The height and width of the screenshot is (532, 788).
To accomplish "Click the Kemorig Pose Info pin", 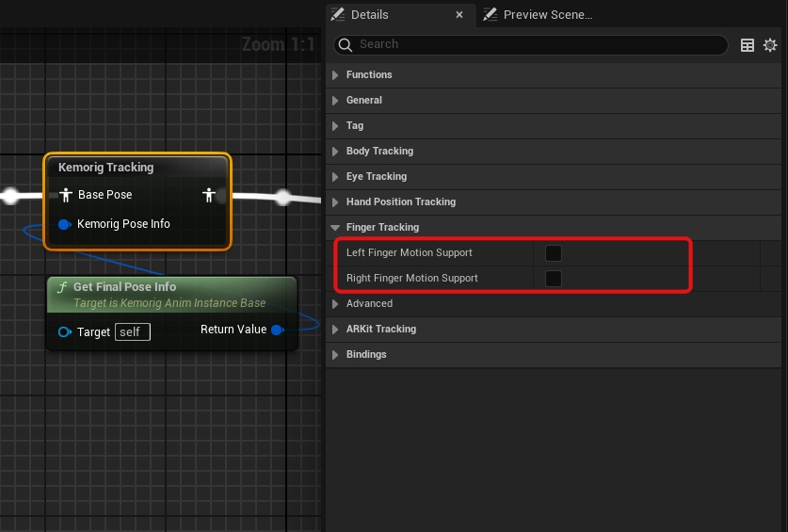I will (x=65, y=224).
